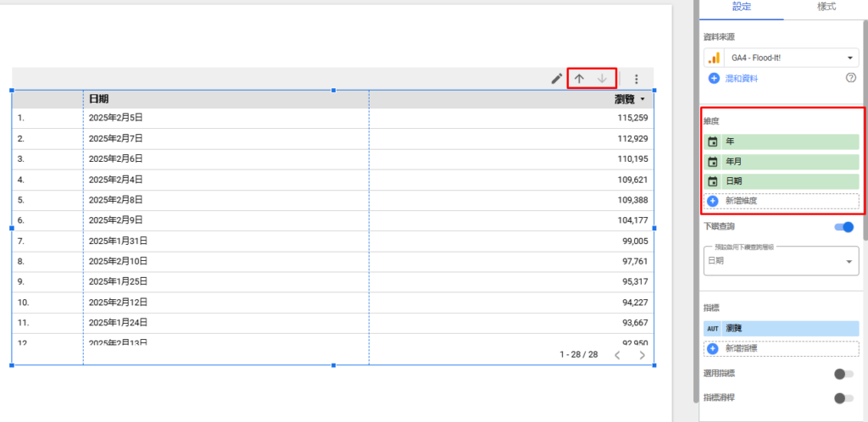Click the help question mark icon
This screenshot has width=868, height=422.
851,78
